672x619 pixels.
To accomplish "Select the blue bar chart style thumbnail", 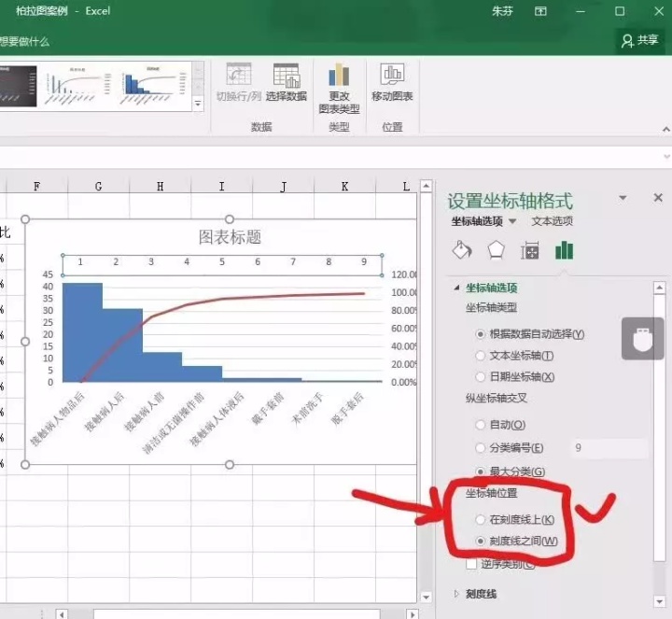I will tap(154, 86).
